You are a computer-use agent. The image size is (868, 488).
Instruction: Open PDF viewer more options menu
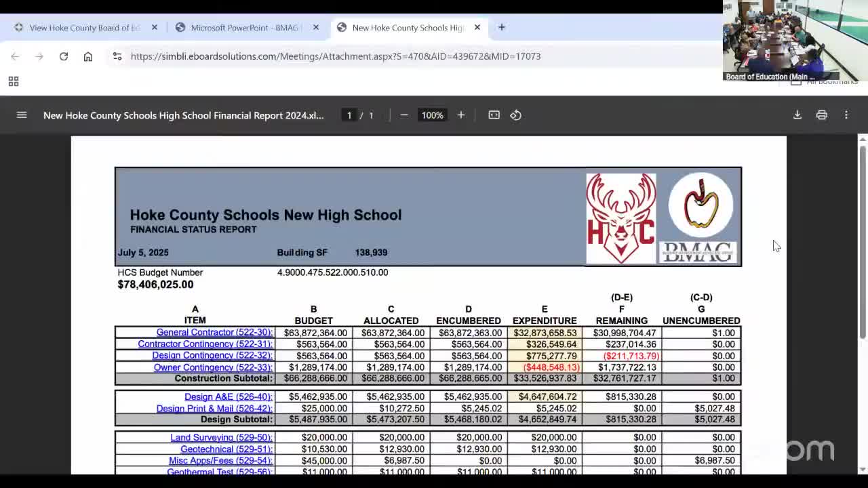click(x=846, y=115)
